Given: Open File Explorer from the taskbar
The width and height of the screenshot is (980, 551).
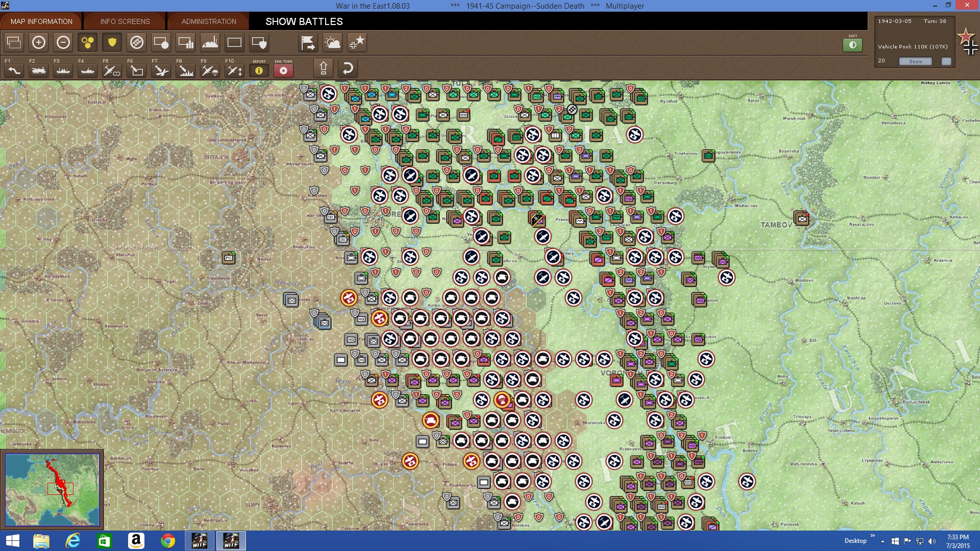Looking at the screenshot, I should pos(41,541).
